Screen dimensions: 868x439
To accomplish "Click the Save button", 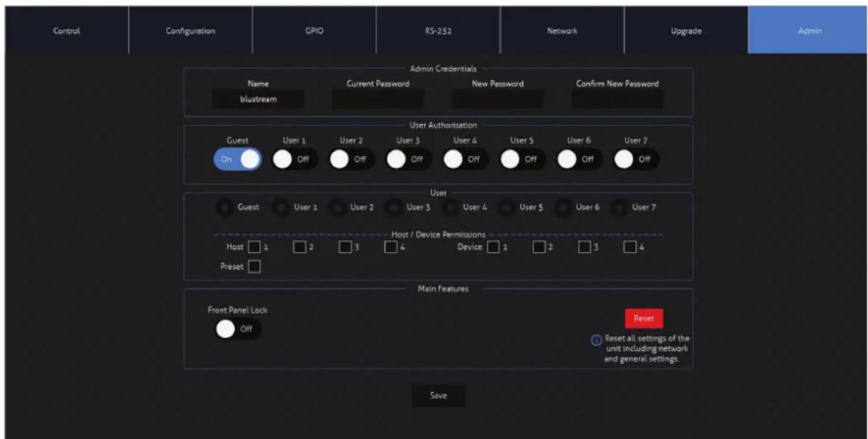I will pyautogui.click(x=438, y=396).
